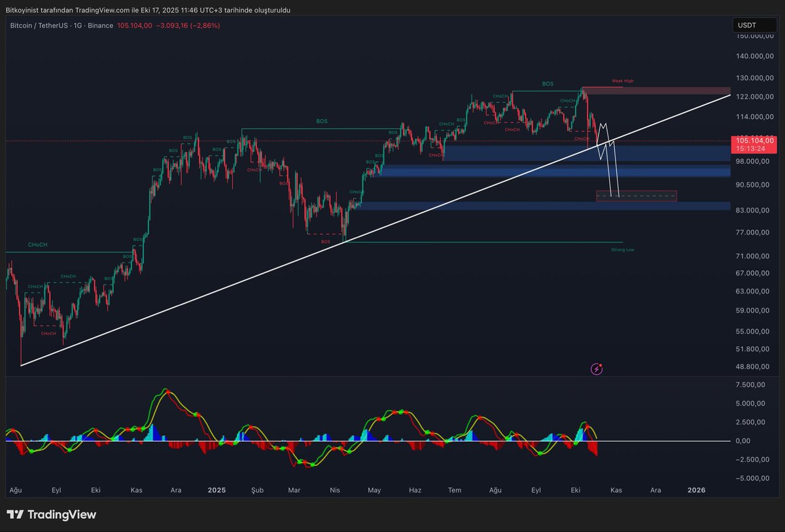Select the pink dashed target box on the right

[637, 195]
